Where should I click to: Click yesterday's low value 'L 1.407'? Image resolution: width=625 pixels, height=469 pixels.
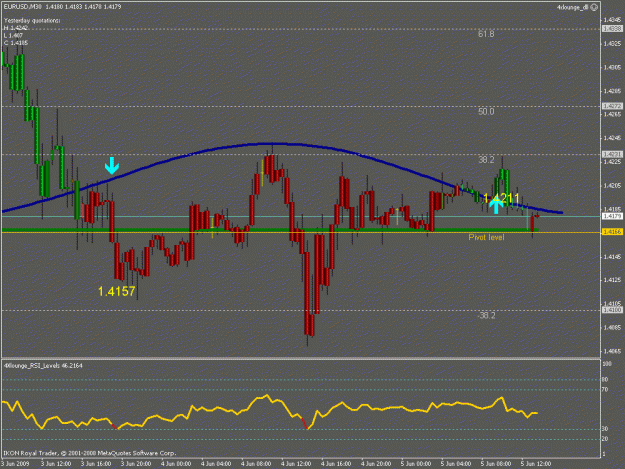[x=14, y=35]
